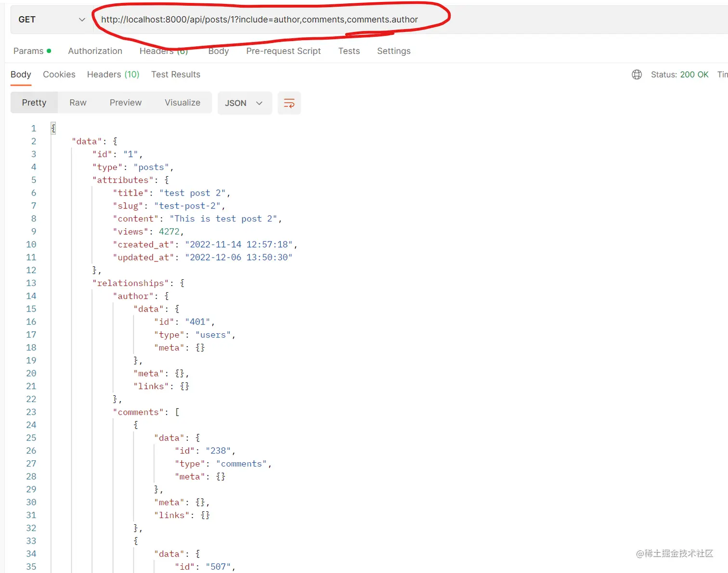Click line number 13 in the gutter
Screen dimensions: 728x573
coord(31,283)
